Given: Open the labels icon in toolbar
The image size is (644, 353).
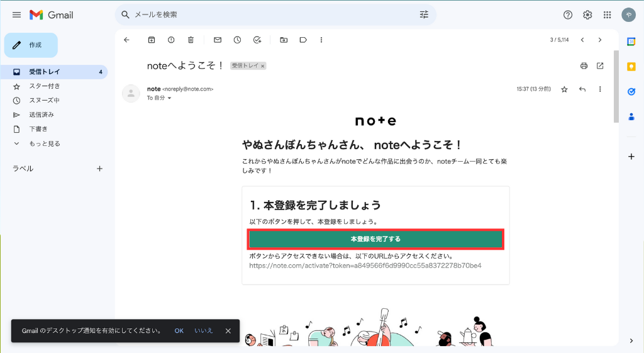Looking at the screenshot, I should point(303,40).
